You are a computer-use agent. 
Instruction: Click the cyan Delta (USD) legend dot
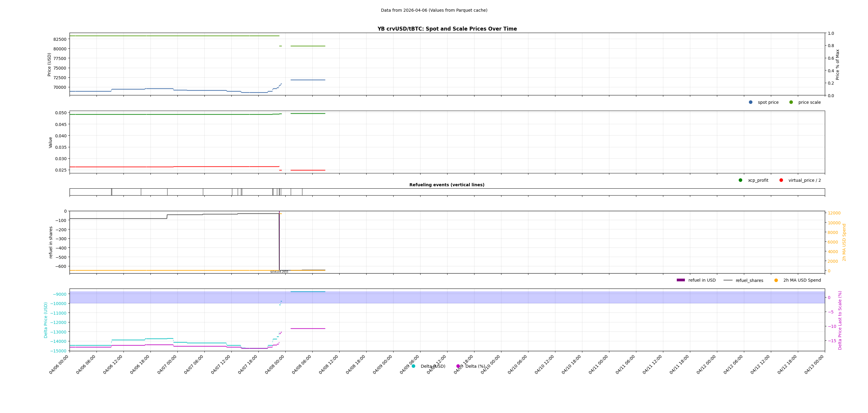tap(413, 366)
